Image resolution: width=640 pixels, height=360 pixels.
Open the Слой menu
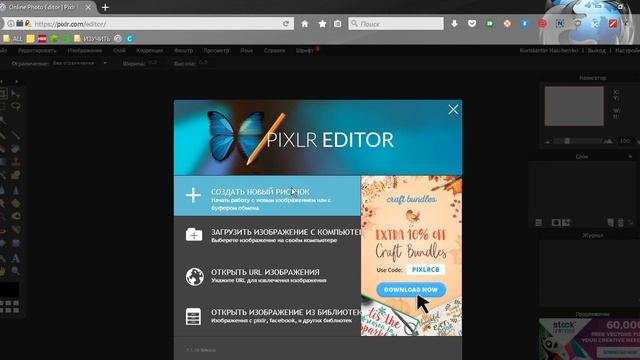coord(119,51)
